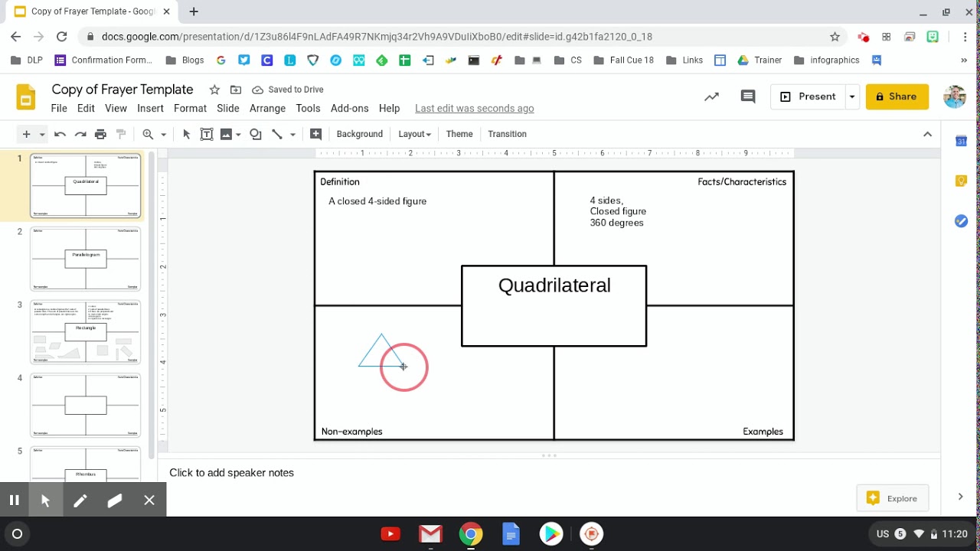Click the Insert image icon

click(x=226, y=134)
